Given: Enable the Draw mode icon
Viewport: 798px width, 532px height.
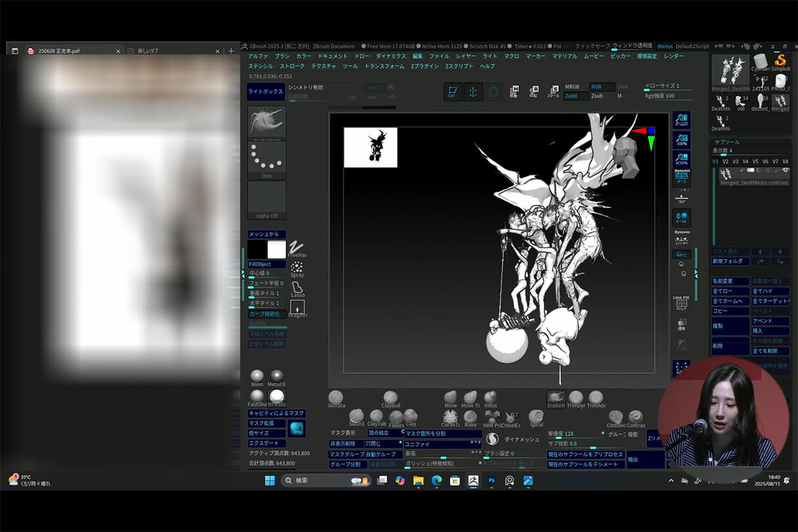Looking at the screenshot, I should 473,92.
